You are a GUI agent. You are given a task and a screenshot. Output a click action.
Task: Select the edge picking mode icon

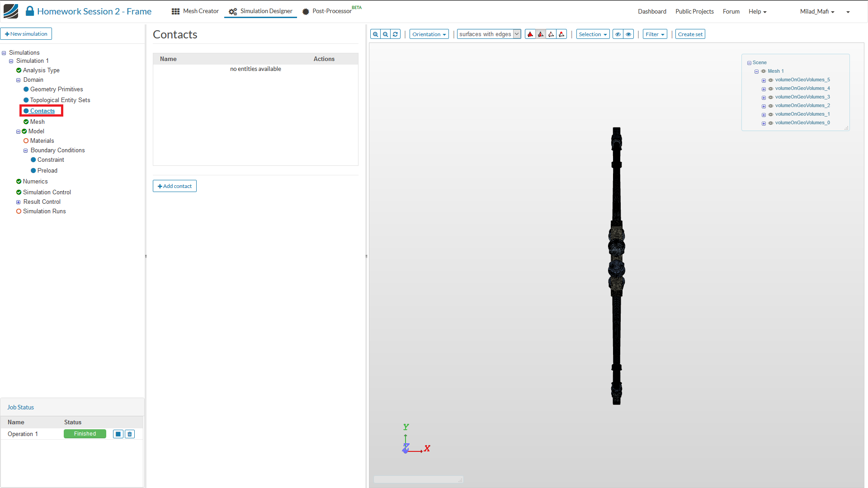point(551,34)
